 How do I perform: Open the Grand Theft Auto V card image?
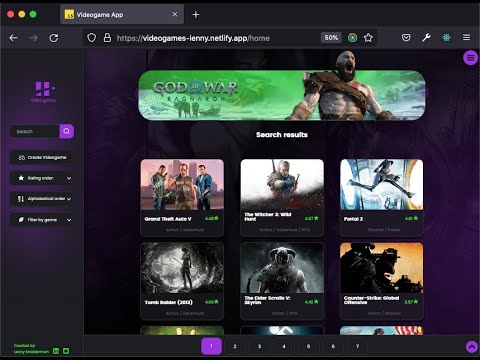click(182, 185)
